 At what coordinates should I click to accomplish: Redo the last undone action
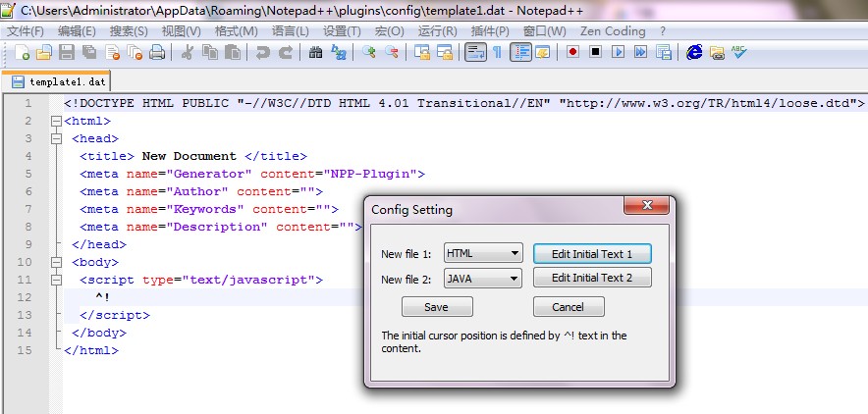286,53
